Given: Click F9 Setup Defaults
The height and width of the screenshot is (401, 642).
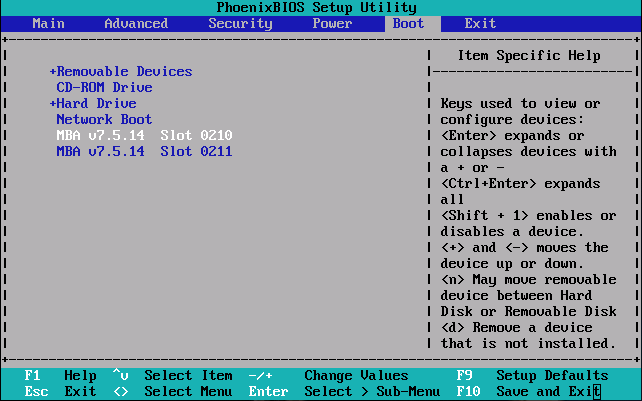Looking at the screenshot, I should 532,376.
